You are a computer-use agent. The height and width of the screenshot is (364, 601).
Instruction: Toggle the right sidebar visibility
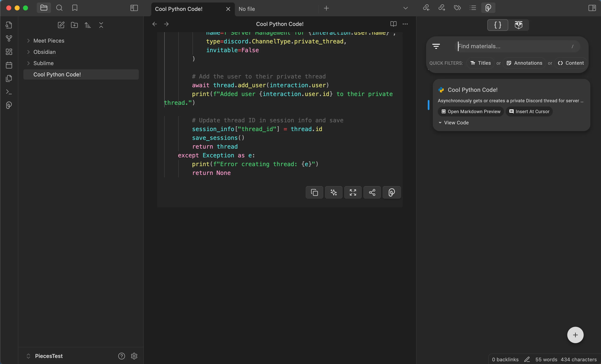click(x=592, y=8)
